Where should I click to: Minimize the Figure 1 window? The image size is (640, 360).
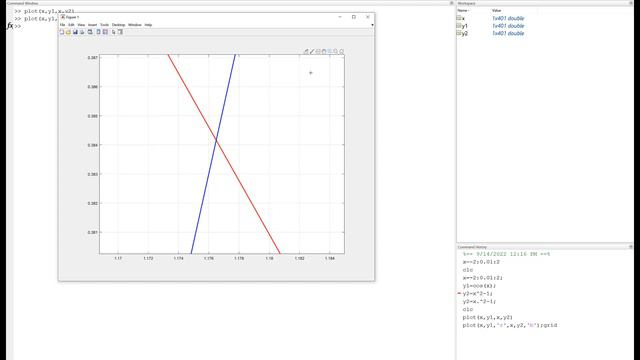pos(340,17)
